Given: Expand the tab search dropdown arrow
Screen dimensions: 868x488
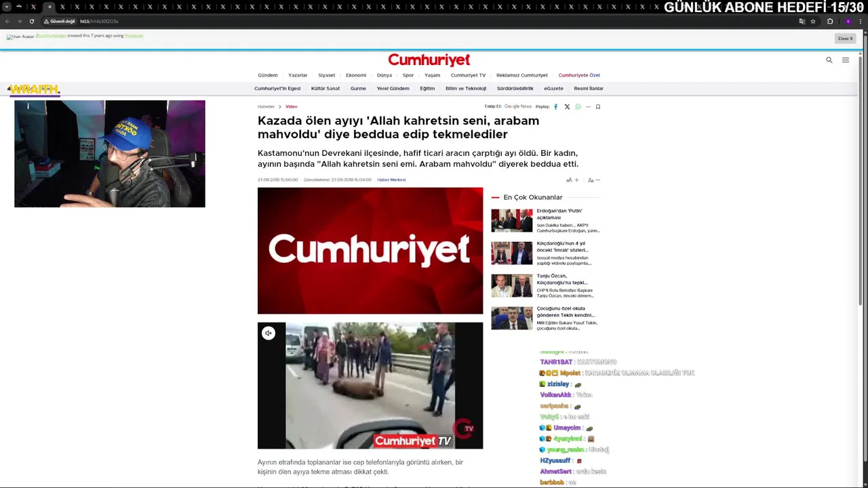Looking at the screenshot, I should click(6, 7).
